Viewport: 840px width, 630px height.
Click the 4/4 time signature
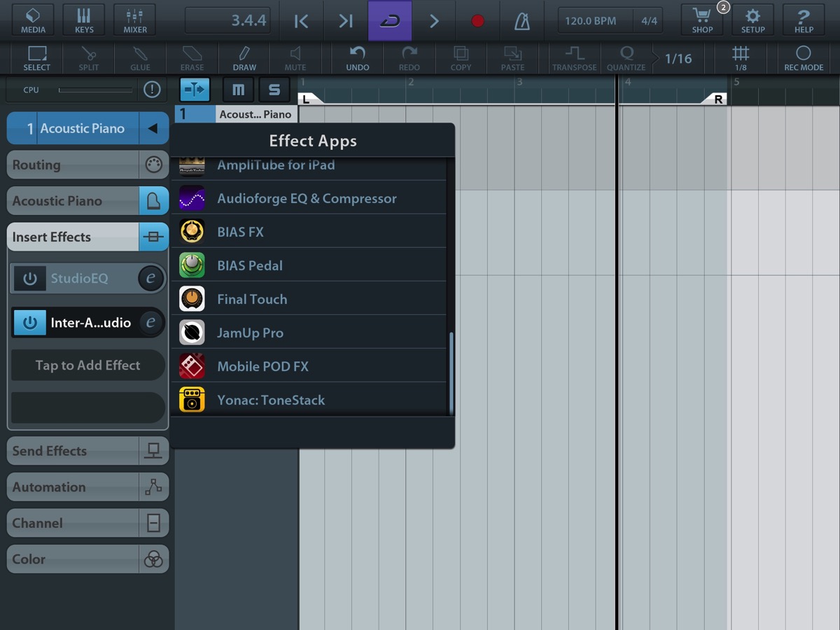649,21
